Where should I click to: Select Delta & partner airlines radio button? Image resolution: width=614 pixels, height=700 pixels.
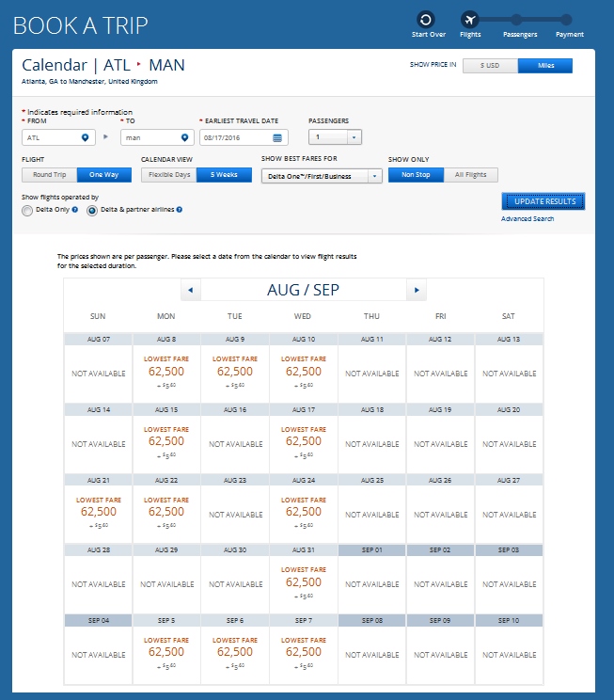92,211
